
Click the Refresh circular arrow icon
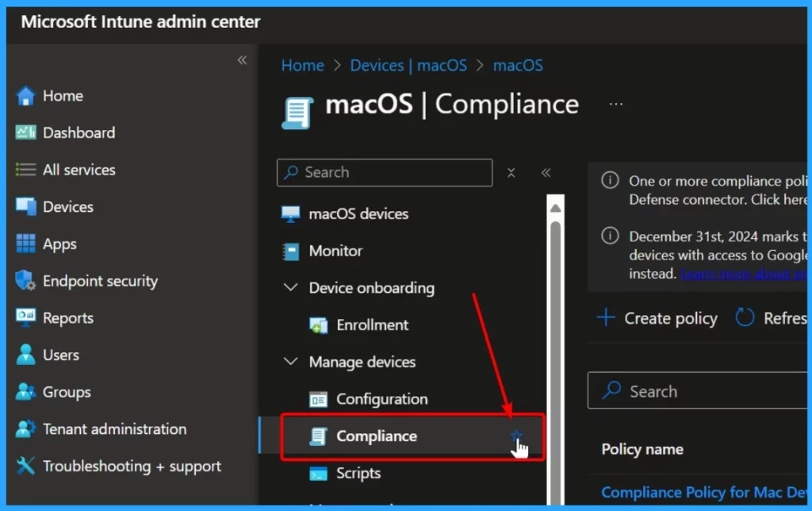click(745, 317)
